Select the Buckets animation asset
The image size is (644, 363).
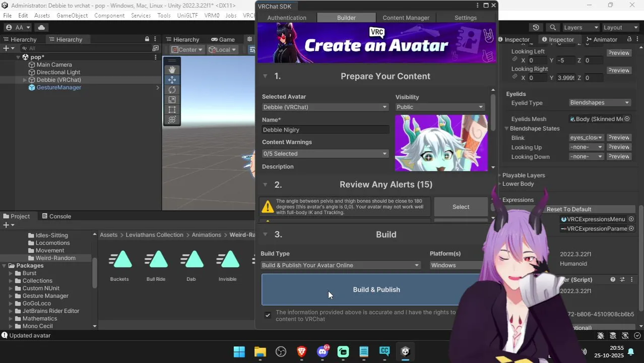pos(119,266)
